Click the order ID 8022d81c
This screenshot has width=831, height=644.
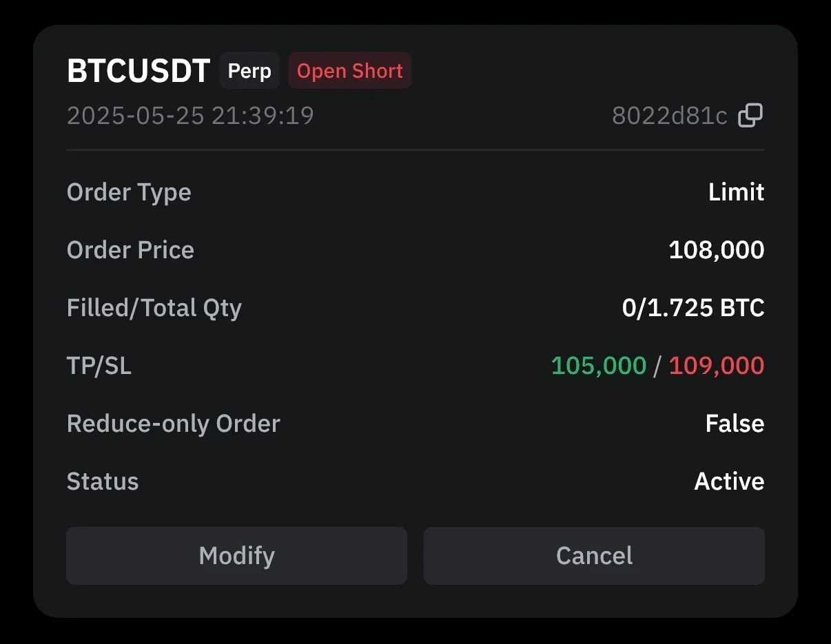coord(669,116)
